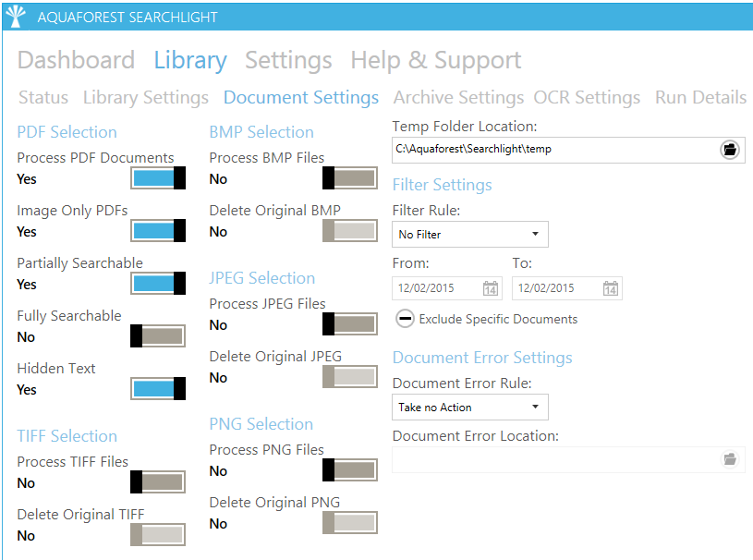Screen dimensions: 753x560
Task: Click the Document Error Settings heading
Action: (482, 358)
